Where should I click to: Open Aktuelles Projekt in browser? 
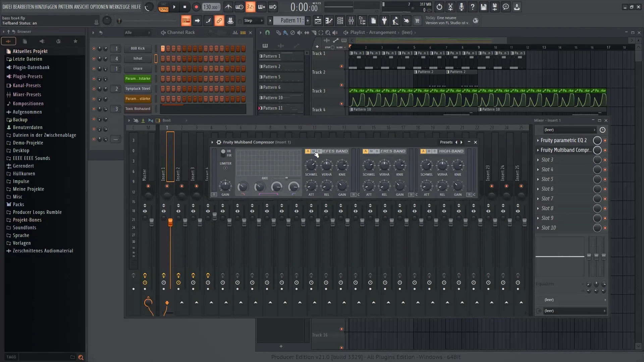pyautogui.click(x=30, y=51)
